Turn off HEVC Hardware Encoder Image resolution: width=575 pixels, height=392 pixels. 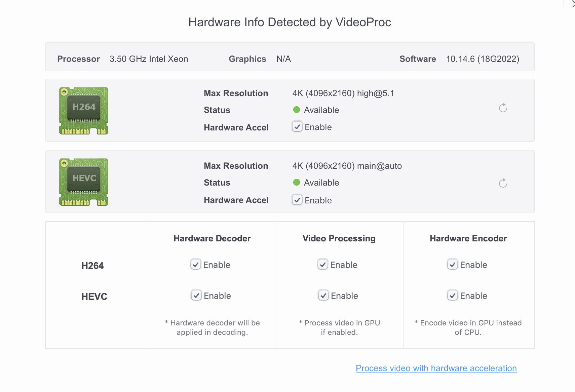point(453,296)
